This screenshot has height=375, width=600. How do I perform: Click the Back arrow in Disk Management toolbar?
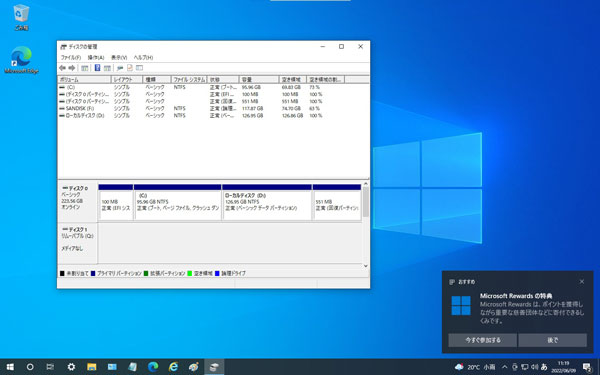coord(62,68)
